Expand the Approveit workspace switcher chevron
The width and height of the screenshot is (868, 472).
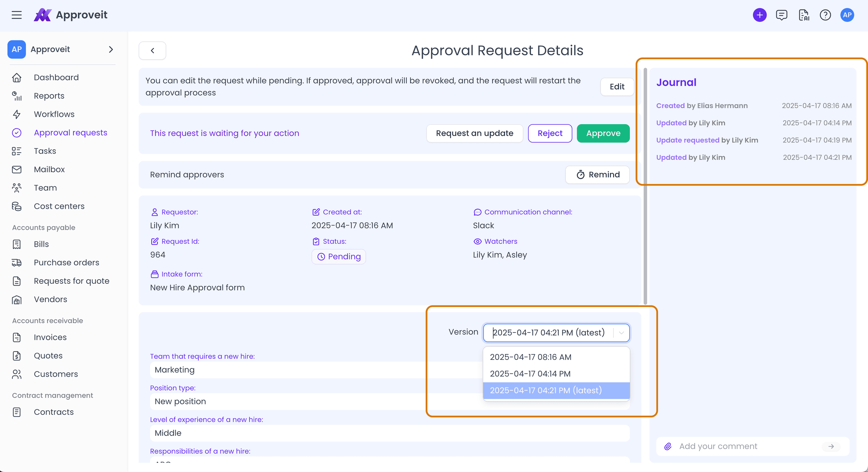[111, 49]
